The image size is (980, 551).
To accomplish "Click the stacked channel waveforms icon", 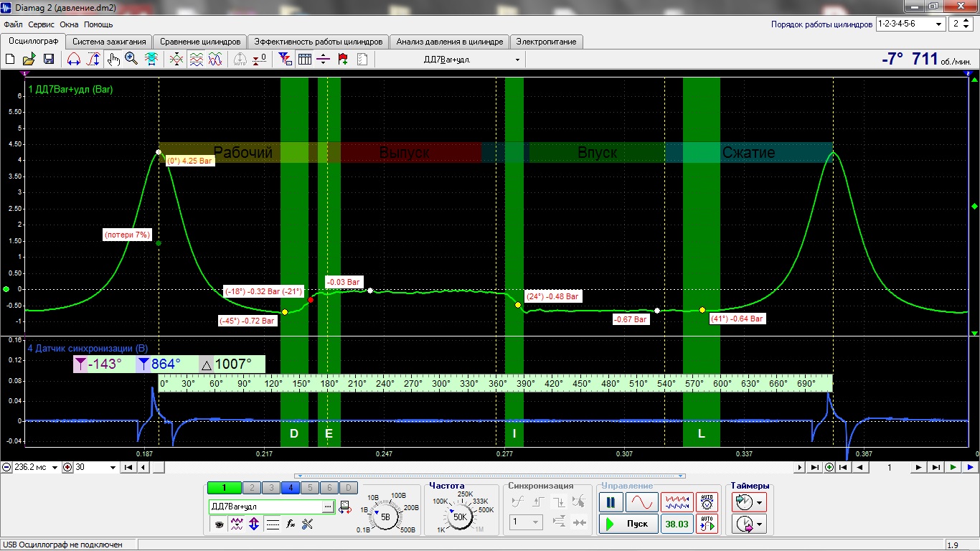I will point(196,60).
